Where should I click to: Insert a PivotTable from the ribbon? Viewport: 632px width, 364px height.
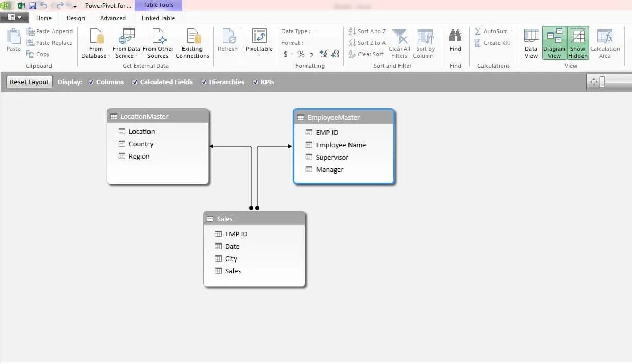click(259, 41)
